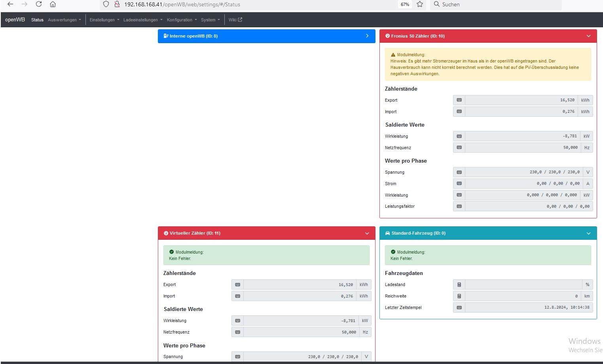Click keyboard icon beside Fronius Netzfrequenz

pyautogui.click(x=459, y=148)
